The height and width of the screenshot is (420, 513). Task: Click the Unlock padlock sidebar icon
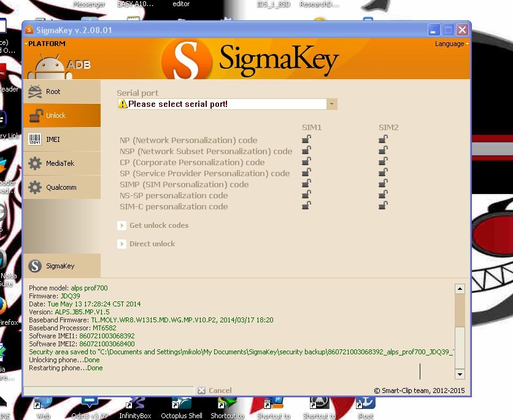pos(36,115)
